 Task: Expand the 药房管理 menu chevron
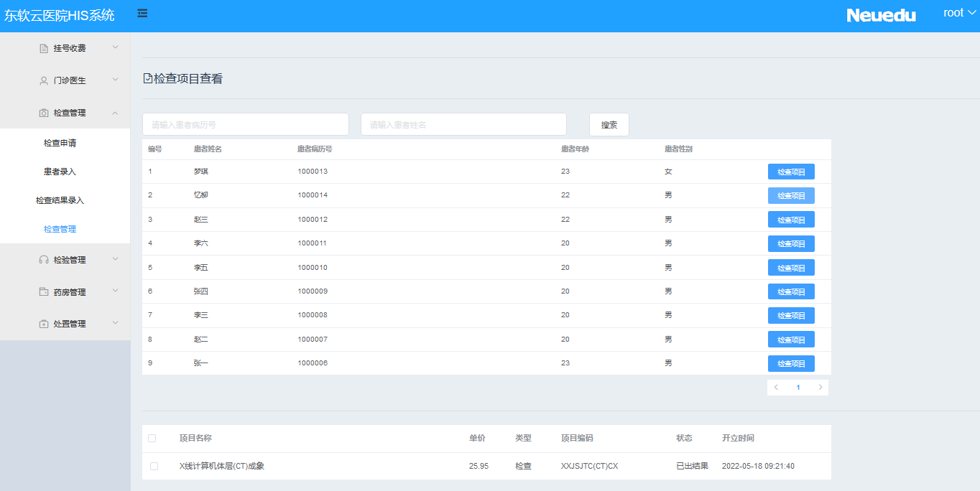[x=116, y=291]
